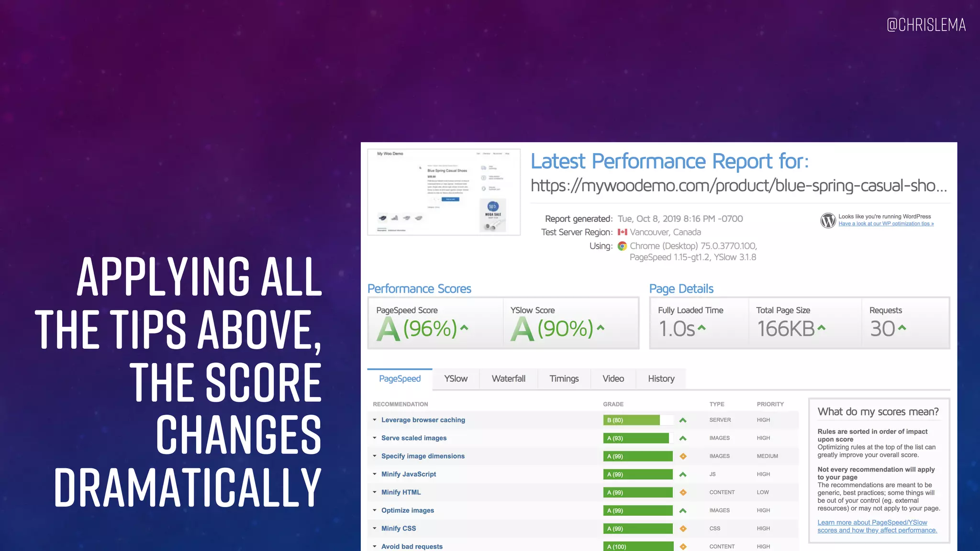Click the Canada flag icon
The height and width of the screenshot is (551, 980).
pyautogui.click(x=622, y=232)
